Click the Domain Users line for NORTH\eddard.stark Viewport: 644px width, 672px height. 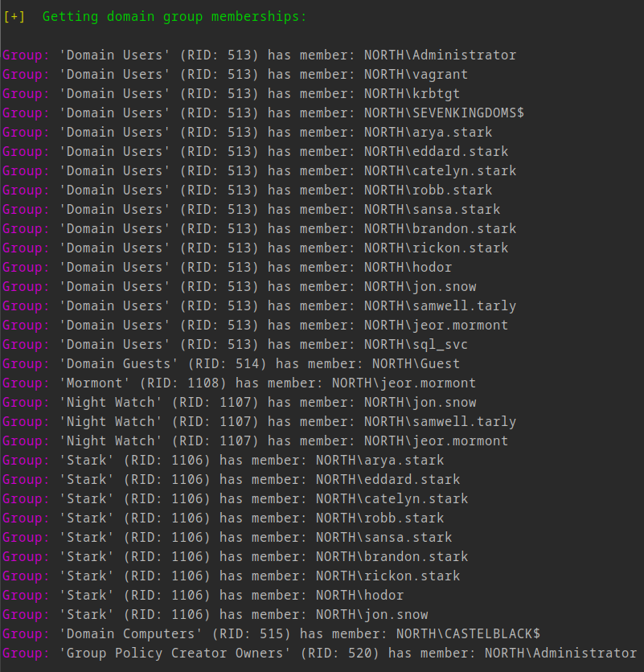(256, 152)
